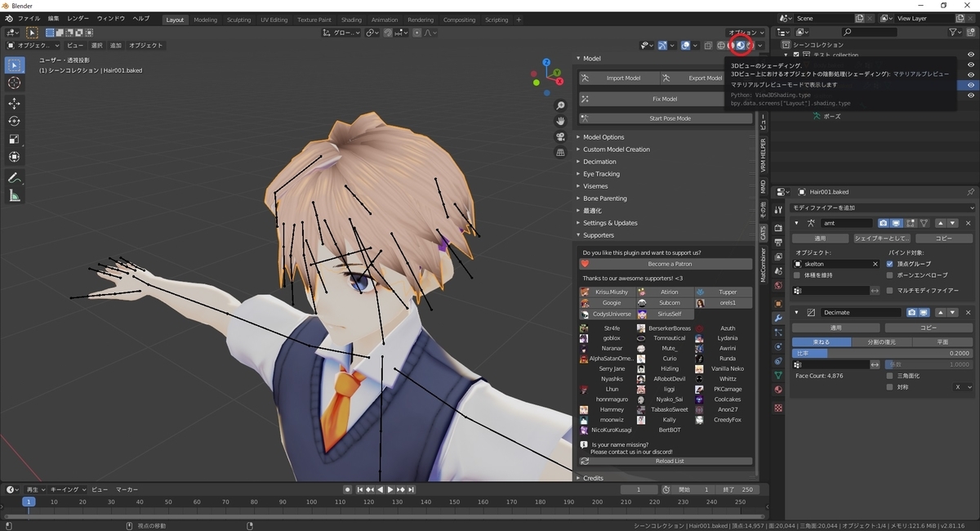Select the Move tool

(x=14, y=104)
